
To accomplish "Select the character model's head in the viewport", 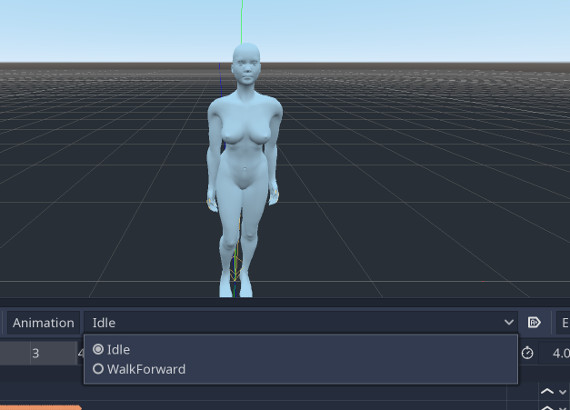I will pos(246,65).
